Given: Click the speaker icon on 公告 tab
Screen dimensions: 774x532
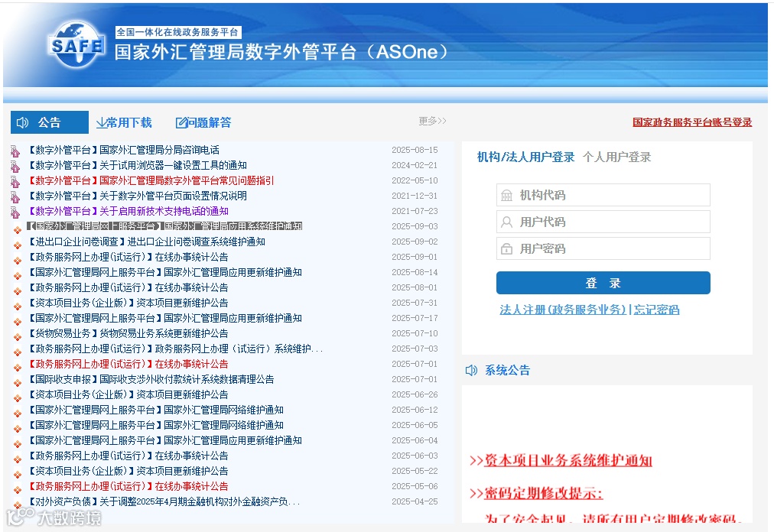Looking at the screenshot, I should point(23,122).
